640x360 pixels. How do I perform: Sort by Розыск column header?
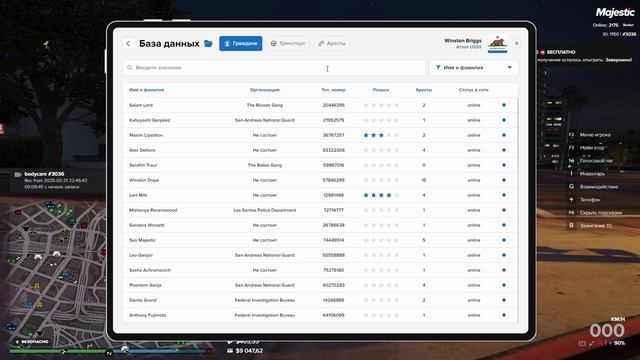381,90
